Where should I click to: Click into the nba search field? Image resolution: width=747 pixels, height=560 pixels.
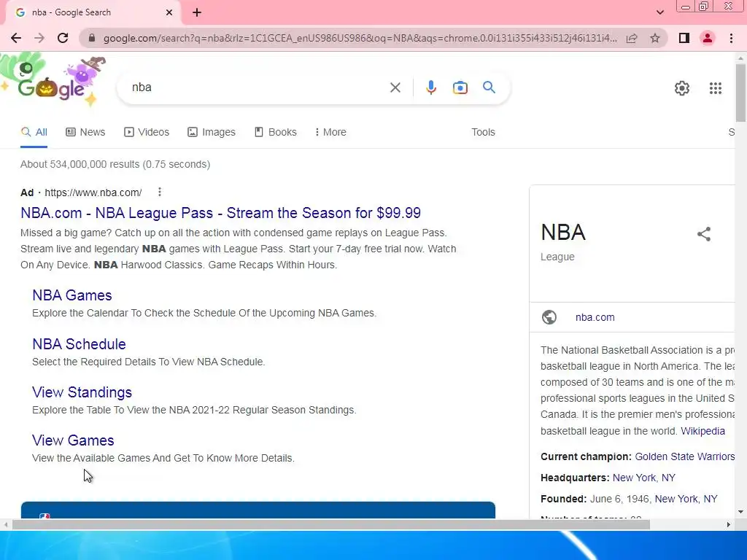(258, 87)
